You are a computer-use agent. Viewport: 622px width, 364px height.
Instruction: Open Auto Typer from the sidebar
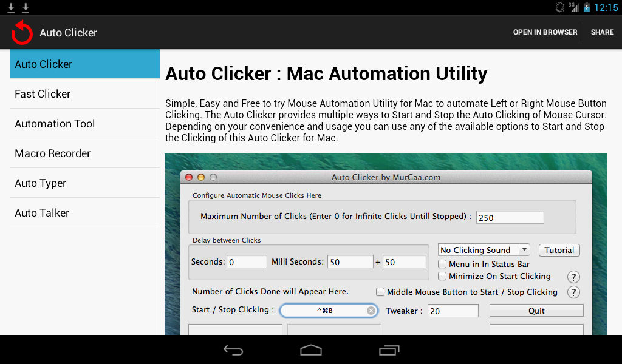85,183
